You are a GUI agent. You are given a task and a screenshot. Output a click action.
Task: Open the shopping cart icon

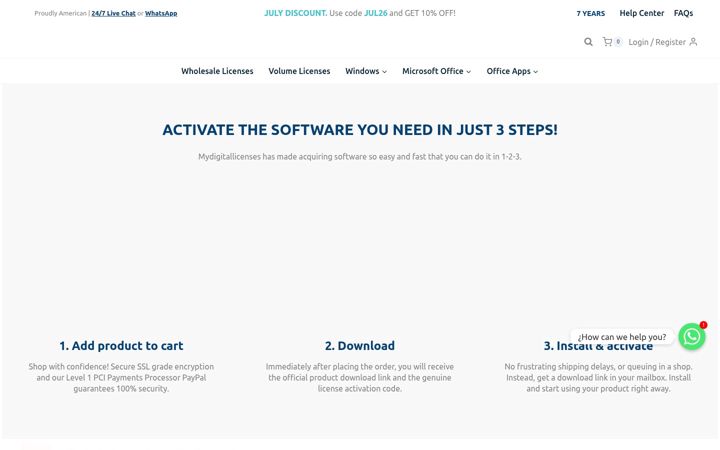[607, 42]
